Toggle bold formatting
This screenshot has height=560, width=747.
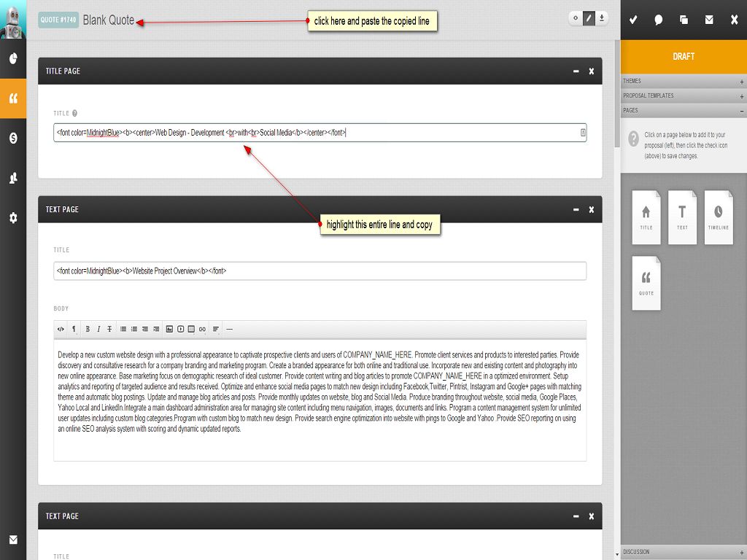click(88, 329)
